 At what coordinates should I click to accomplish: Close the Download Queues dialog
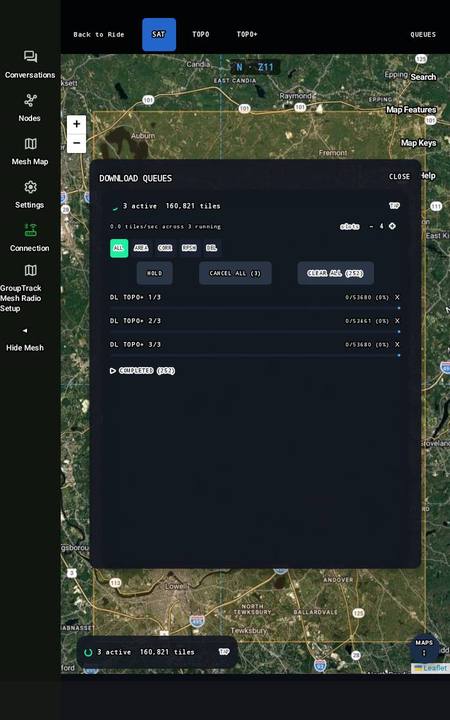[399, 176]
